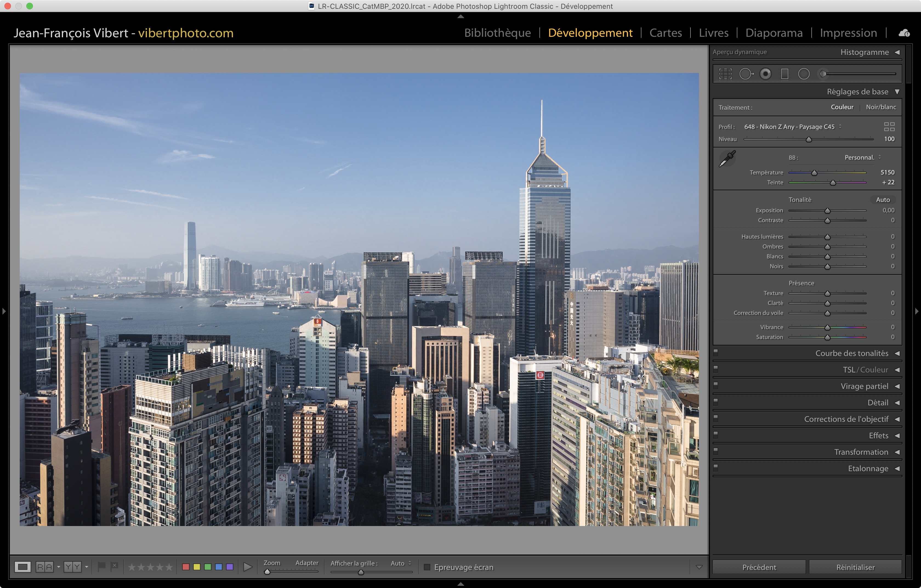Select the Red Eye Correction tool
The height and width of the screenshot is (588, 921).
[x=765, y=74]
